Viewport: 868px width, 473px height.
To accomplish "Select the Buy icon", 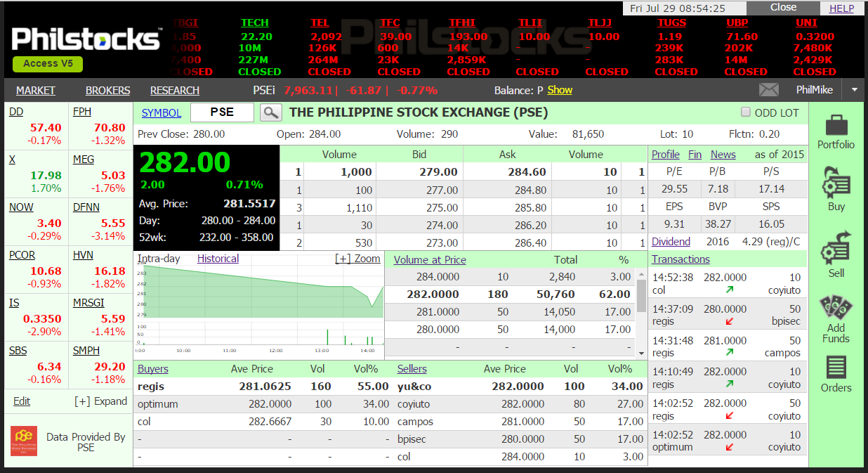I will [x=836, y=188].
